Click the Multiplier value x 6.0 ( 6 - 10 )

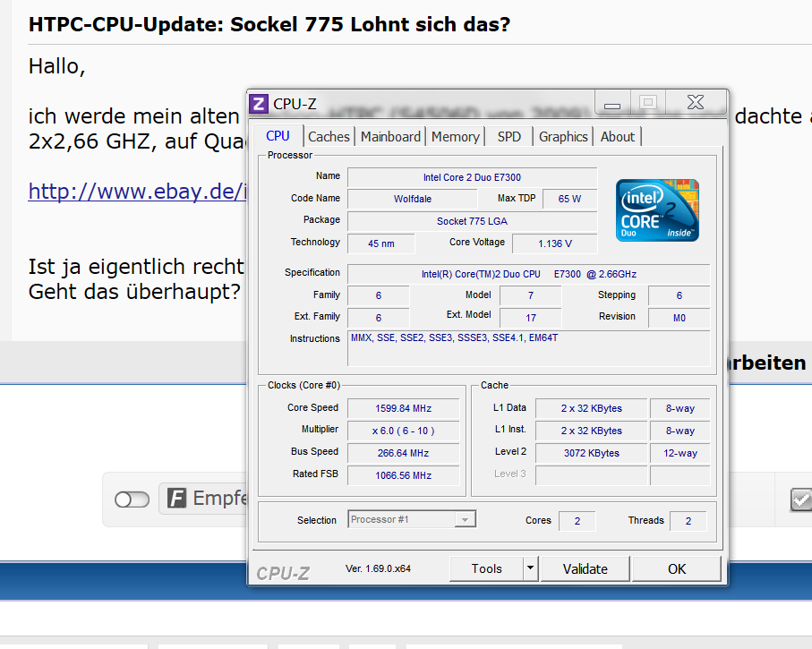[404, 431]
